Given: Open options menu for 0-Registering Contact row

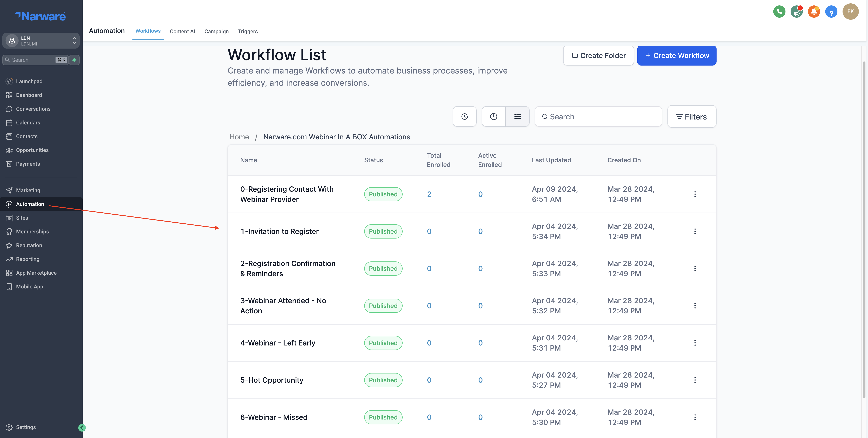Looking at the screenshot, I should click(x=695, y=194).
